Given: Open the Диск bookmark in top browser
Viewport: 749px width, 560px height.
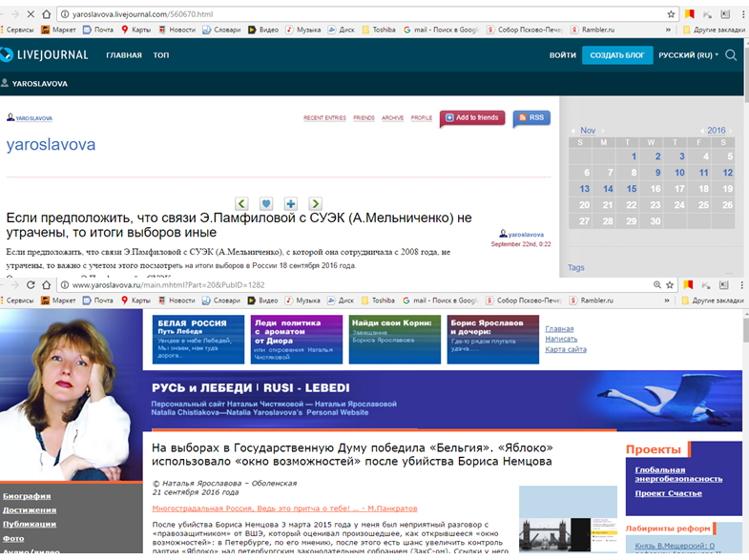Looking at the screenshot, I should pyautogui.click(x=341, y=30).
